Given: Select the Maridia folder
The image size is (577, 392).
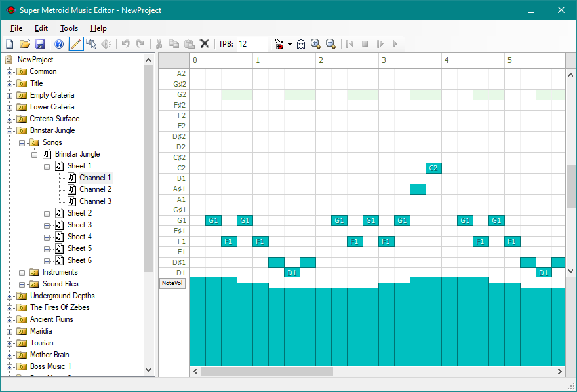Looking at the screenshot, I should 41,331.
